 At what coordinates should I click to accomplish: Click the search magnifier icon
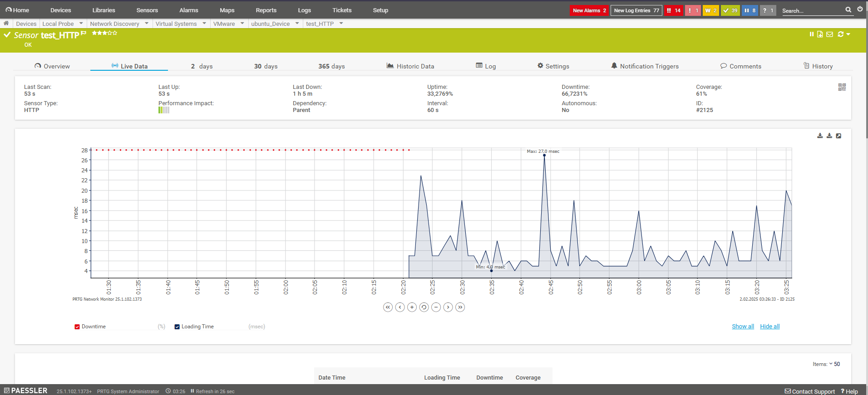[x=848, y=10]
